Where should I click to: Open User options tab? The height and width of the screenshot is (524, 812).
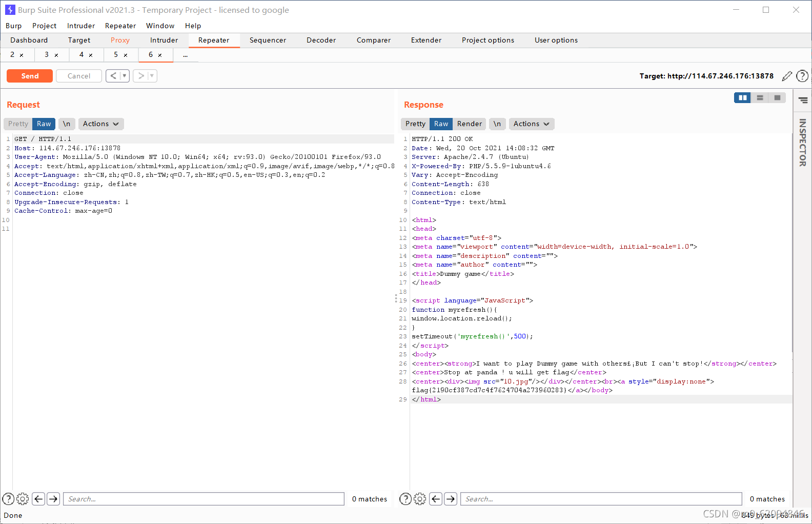pyautogui.click(x=556, y=40)
